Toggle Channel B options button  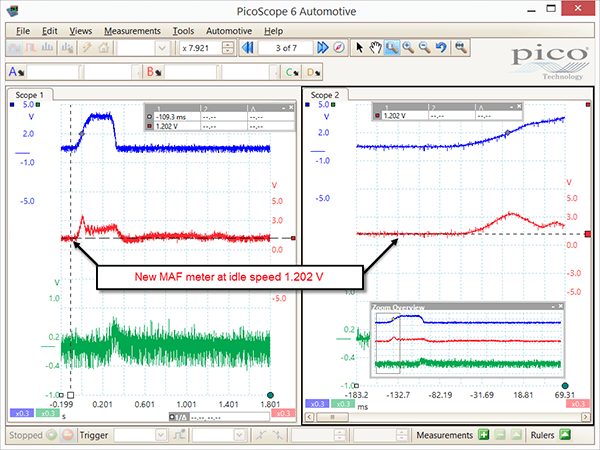pos(153,72)
